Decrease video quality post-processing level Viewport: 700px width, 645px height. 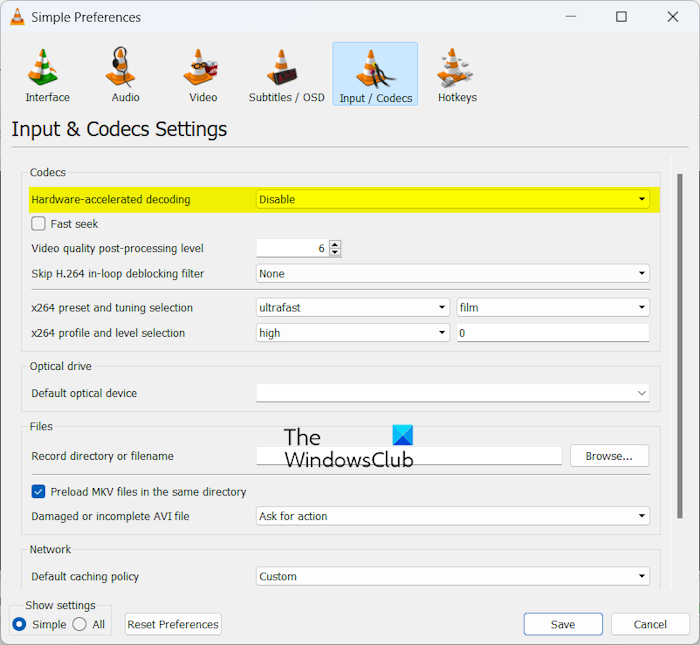335,253
